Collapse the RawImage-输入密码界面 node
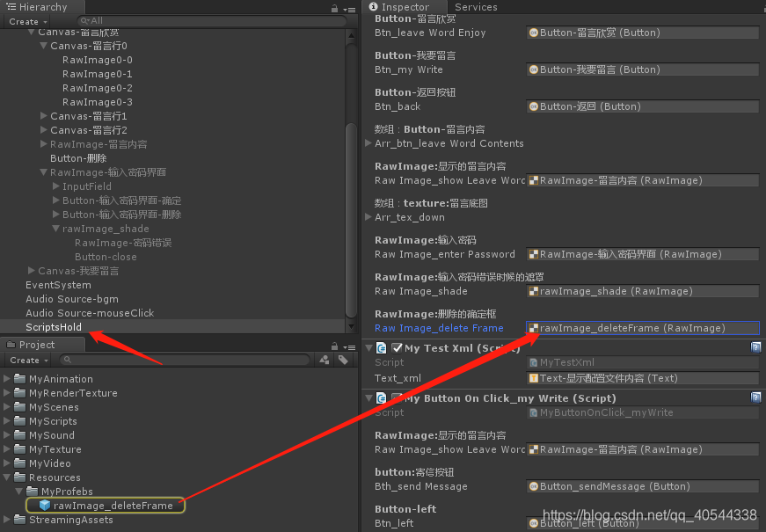This screenshot has height=532, width=766. tap(43, 172)
